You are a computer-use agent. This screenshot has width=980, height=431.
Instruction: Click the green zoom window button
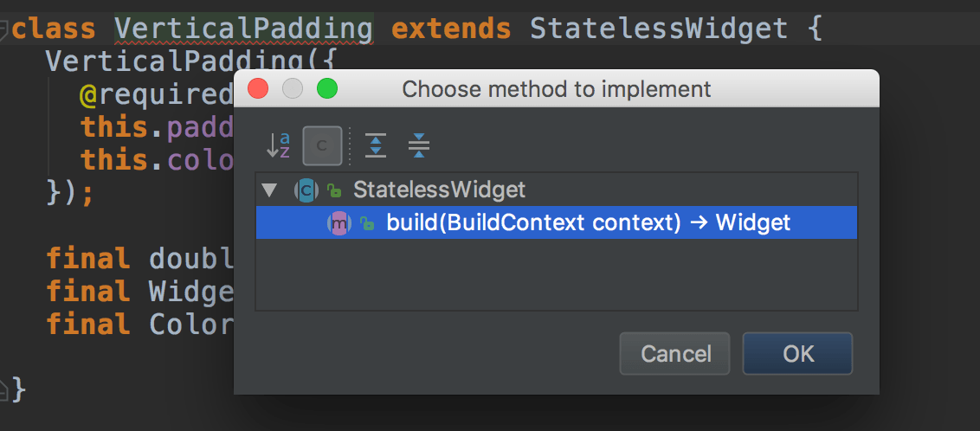[327, 88]
